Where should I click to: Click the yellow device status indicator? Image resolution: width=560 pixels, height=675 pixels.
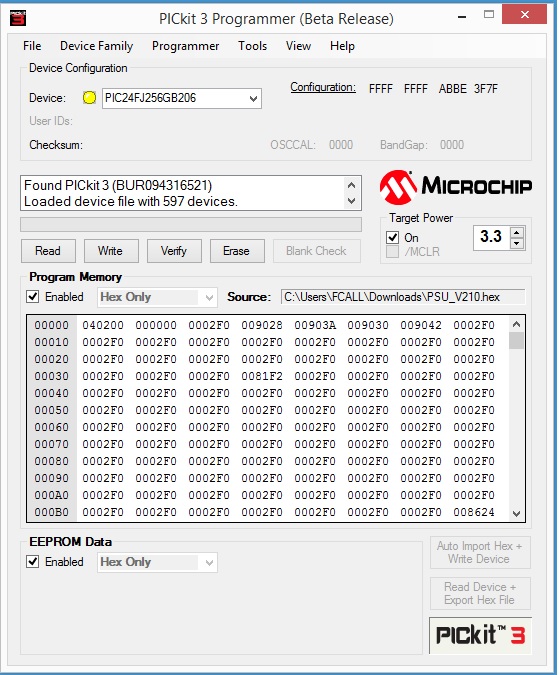(90, 98)
